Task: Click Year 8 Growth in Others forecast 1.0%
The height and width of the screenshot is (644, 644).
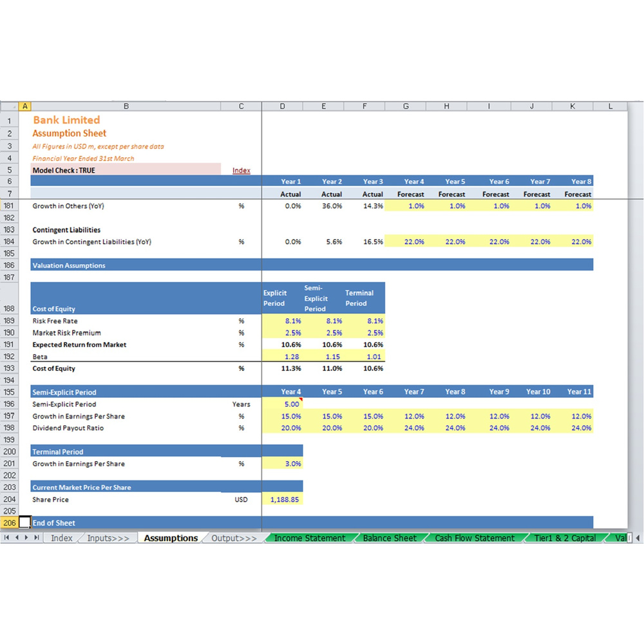Action: click(x=573, y=206)
